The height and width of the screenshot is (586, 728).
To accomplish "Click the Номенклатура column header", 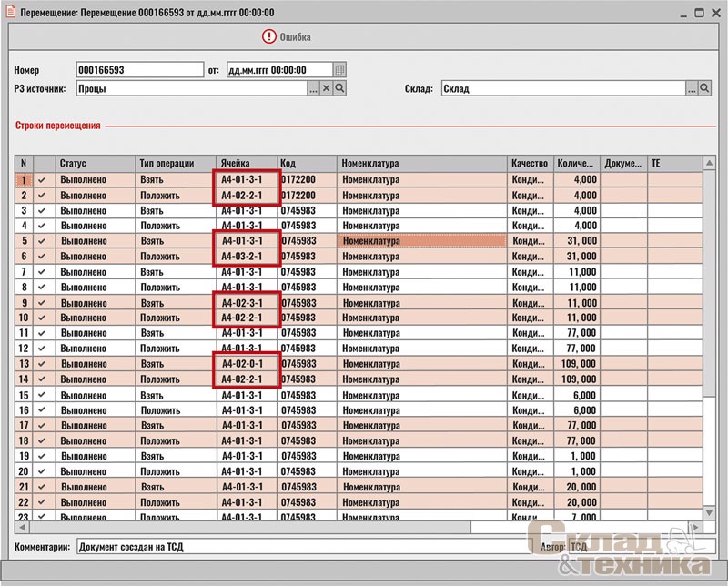I will [421, 164].
